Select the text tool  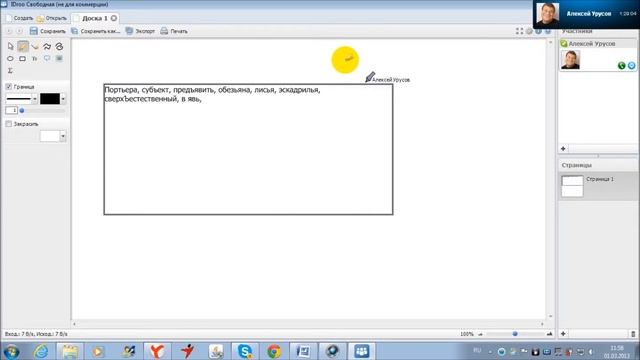click(35, 59)
